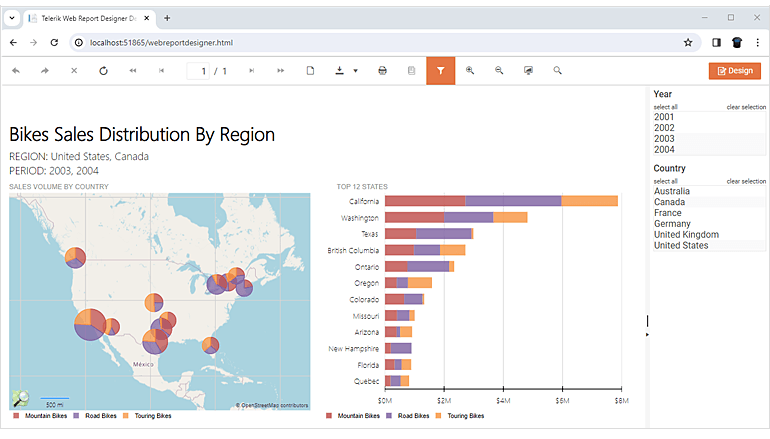Click select all under Year

(665, 107)
